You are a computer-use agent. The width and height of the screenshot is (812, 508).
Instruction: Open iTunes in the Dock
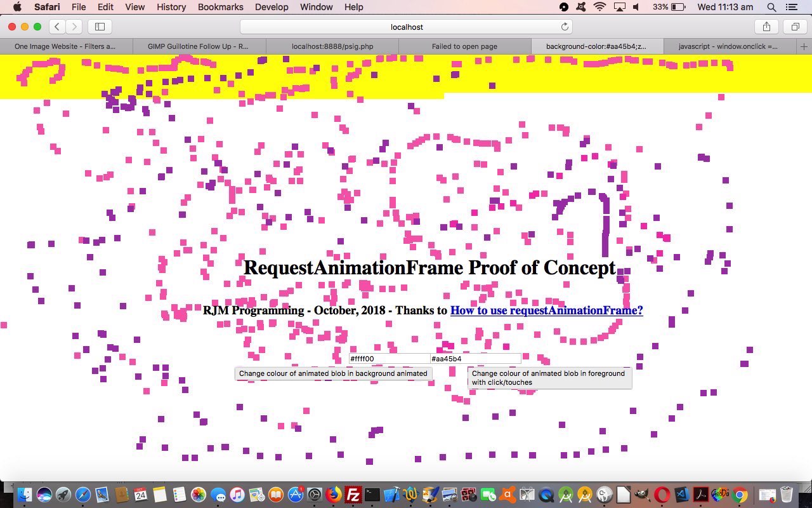tap(237, 494)
